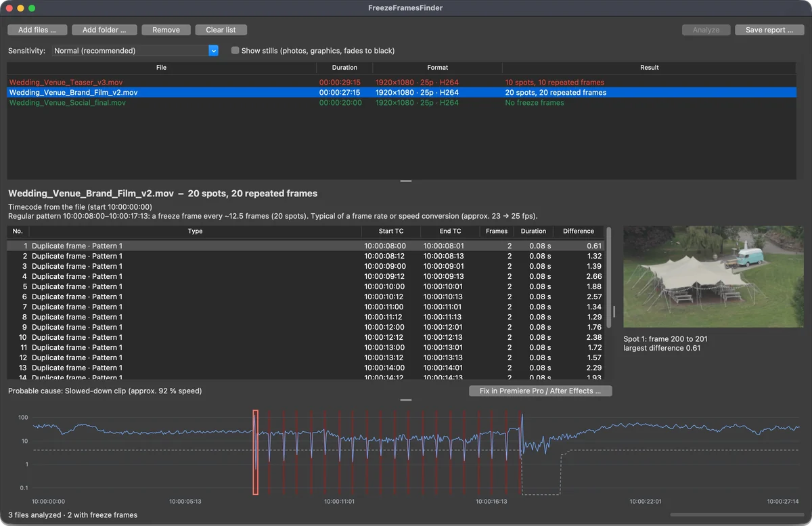The height and width of the screenshot is (526, 812).
Task: Sort file list by Duration column header
Action: (x=344, y=68)
